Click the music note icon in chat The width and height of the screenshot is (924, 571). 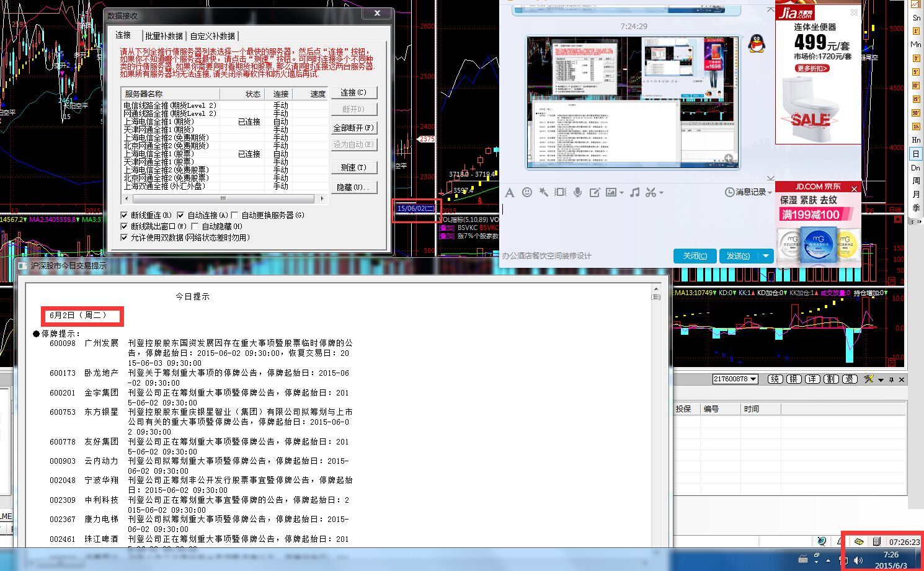pos(634,192)
